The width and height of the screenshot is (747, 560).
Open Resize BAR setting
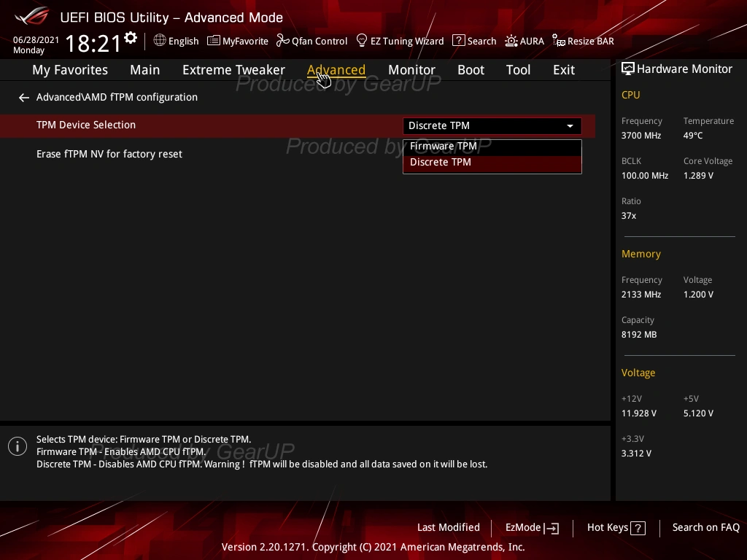(590, 41)
